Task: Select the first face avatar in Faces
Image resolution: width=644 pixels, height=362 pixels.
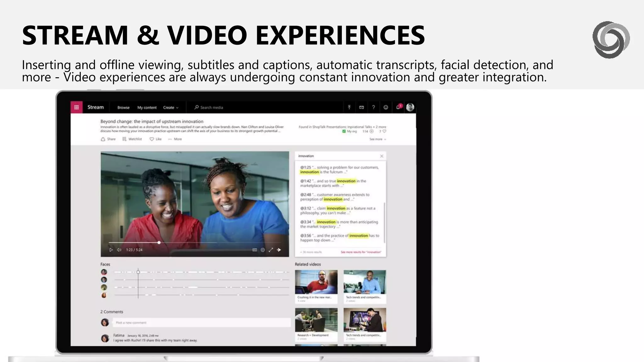Action: tap(104, 272)
